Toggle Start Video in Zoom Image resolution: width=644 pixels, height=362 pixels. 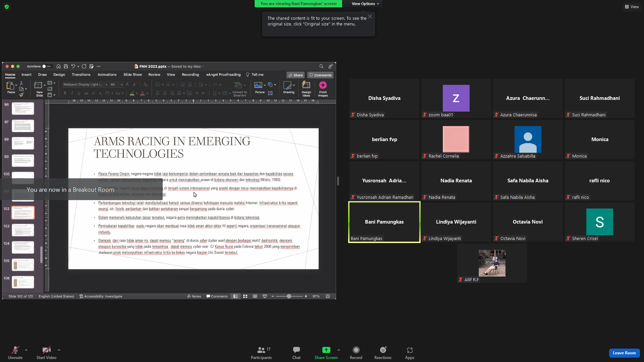[x=46, y=353]
